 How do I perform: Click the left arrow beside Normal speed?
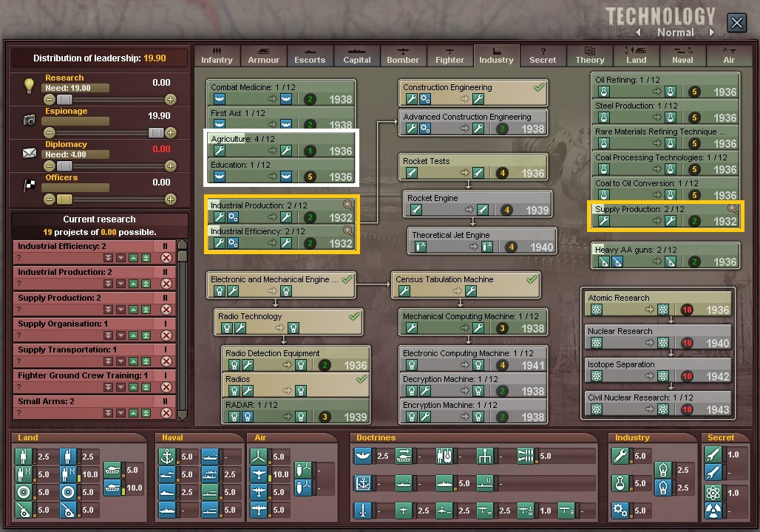(x=638, y=32)
